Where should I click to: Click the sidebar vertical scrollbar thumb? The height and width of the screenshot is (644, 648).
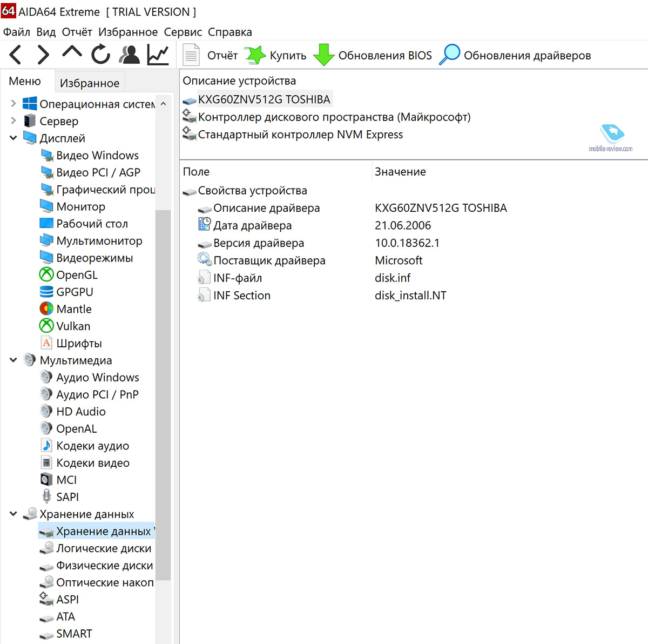pos(163,394)
